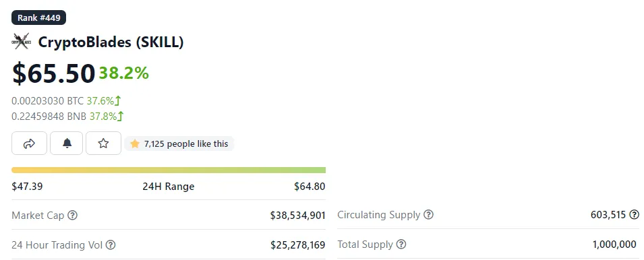644x260 pixels.
Task: Open Market Cap help question icon
Action: 72,215
